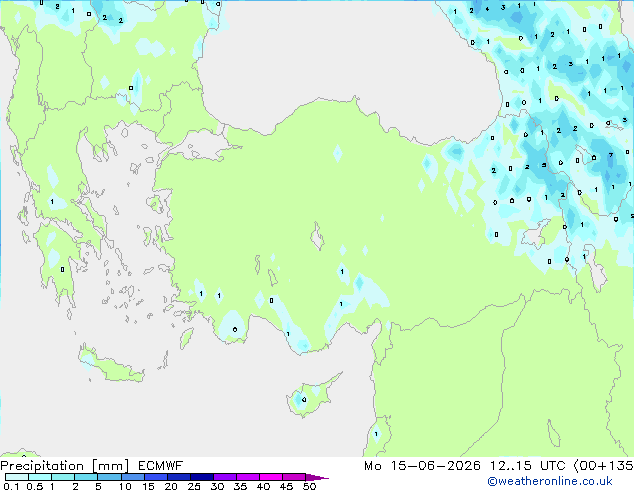Pick the 15–20 mm legend color swatch
The width and height of the screenshot is (634, 490).
[x=155, y=477]
